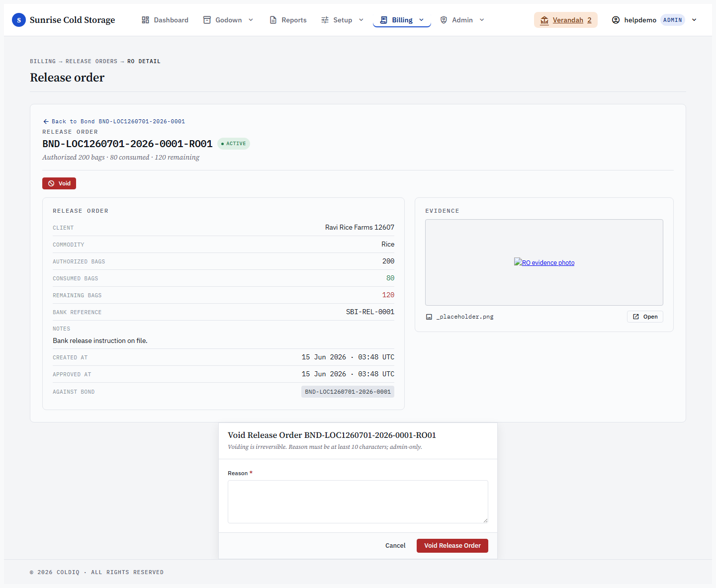Confirm with Void Release Order button
Viewport: 716px width, 588px height.
(452, 546)
